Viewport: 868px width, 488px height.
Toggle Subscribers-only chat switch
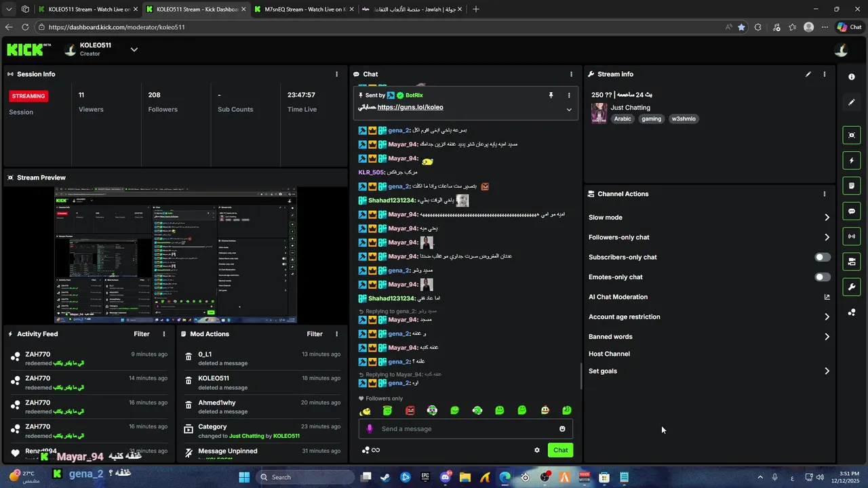pyautogui.click(x=822, y=257)
